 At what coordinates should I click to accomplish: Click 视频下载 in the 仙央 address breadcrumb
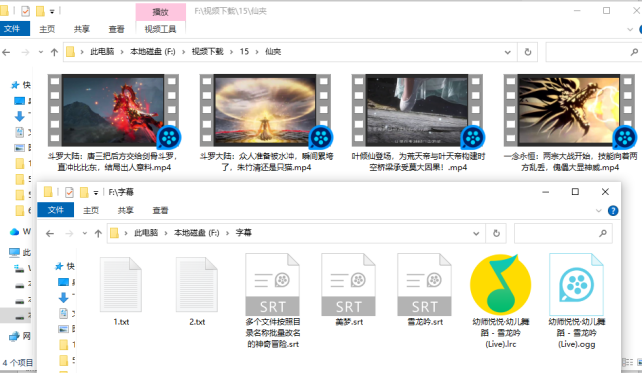pyautogui.click(x=208, y=52)
